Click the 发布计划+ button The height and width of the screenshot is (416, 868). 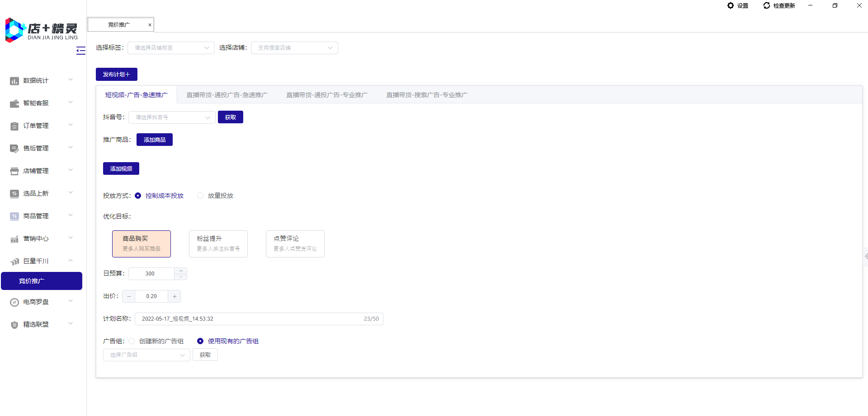tap(116, 75)
